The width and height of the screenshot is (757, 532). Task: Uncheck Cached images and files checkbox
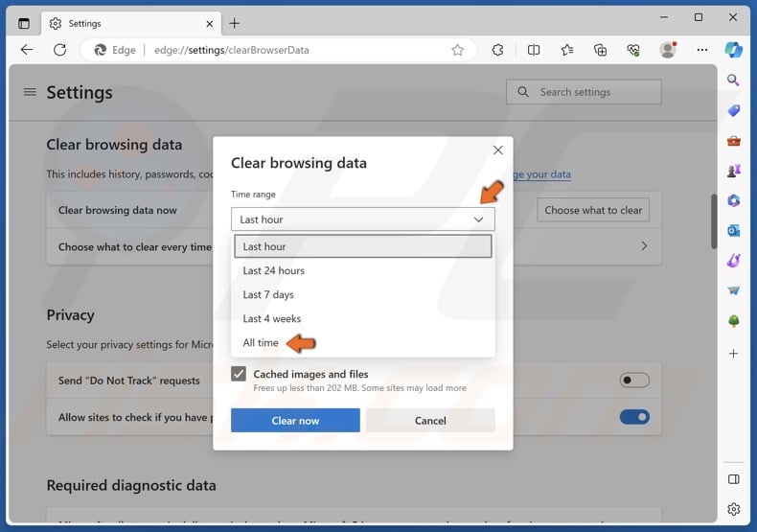239,374
